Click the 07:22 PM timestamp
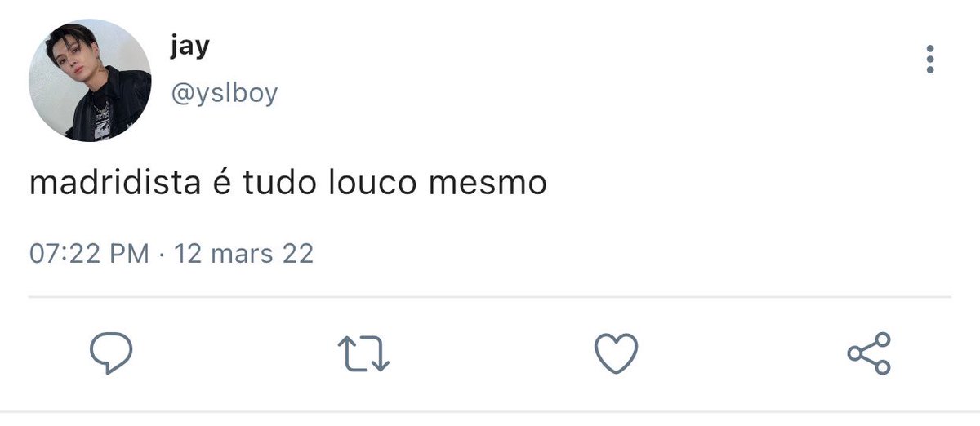The image size is (980, 426). click(x=90, y=253)
